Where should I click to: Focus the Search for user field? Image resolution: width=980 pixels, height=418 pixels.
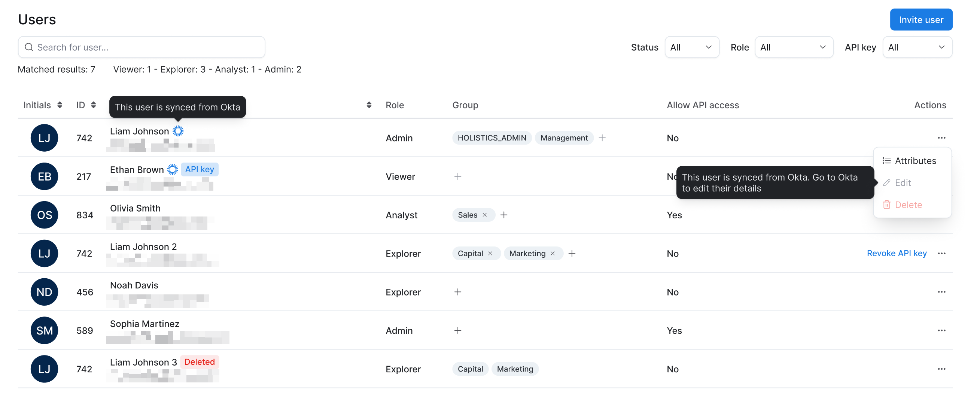(x=141, y=47)
